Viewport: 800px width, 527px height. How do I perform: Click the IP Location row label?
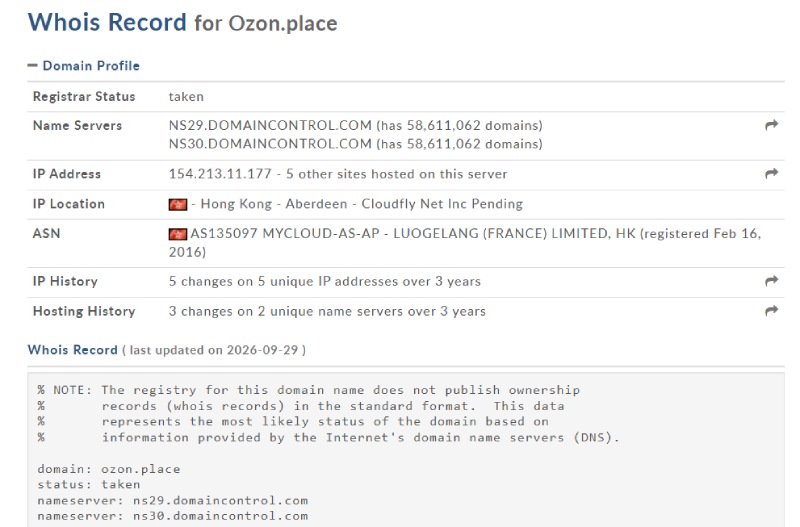pos(69,204)
